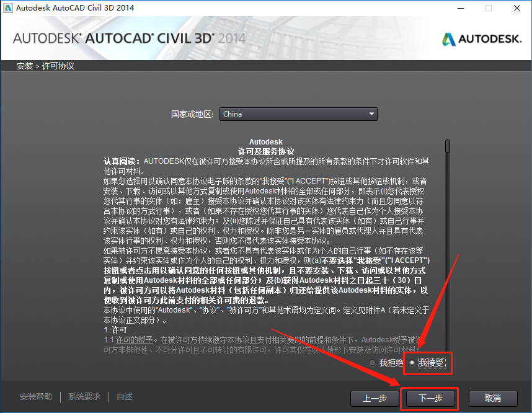Open the 系统要求 system requirements link

[x=84, y=396]
